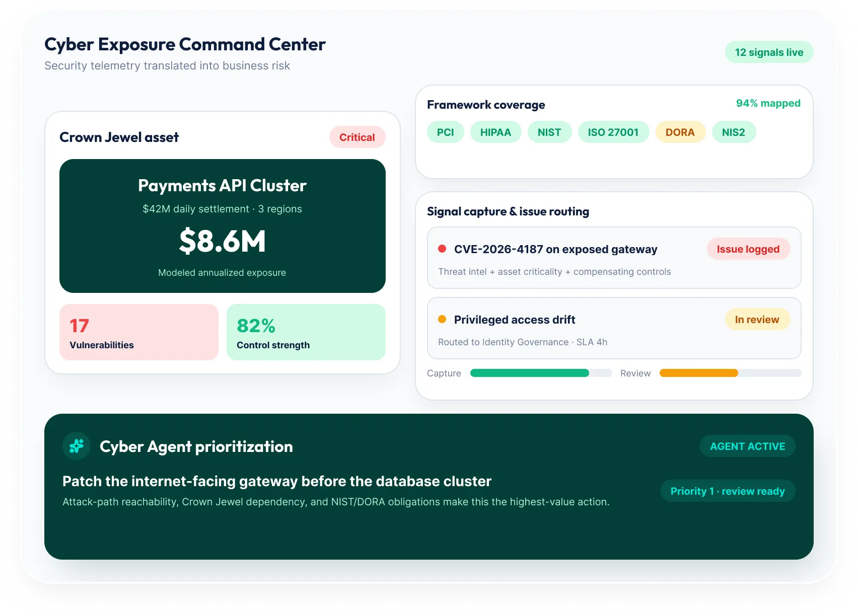The width and height of the screenshot is (858, 616).
Task: Open the 12 signals live badge
Action: (769, 52)
